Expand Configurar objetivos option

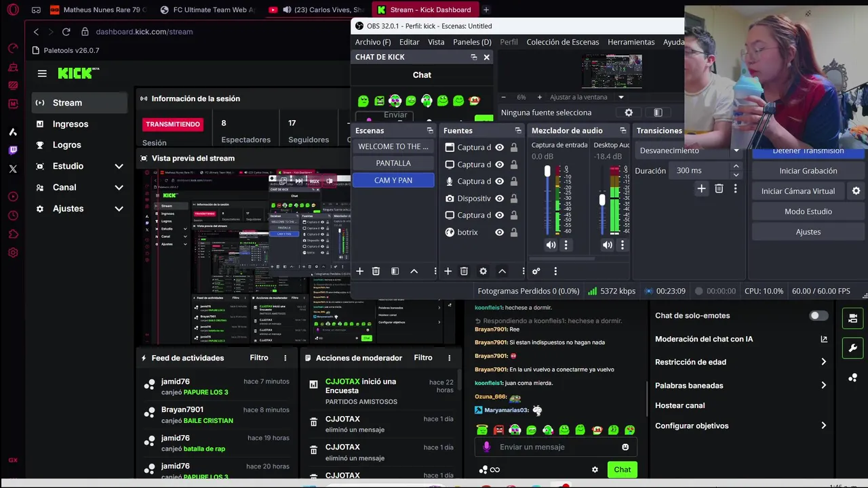pyautogui.click(x=823, y=426)
